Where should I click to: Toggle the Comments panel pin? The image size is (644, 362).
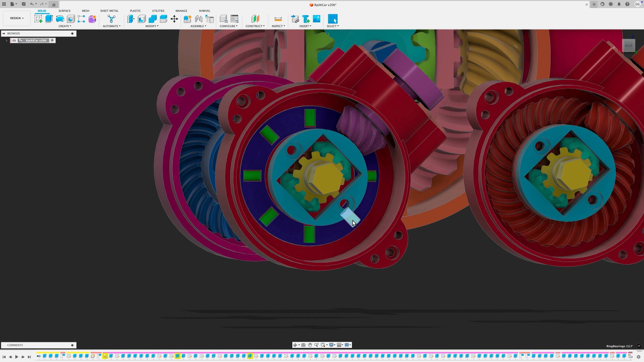coord(72,345)
